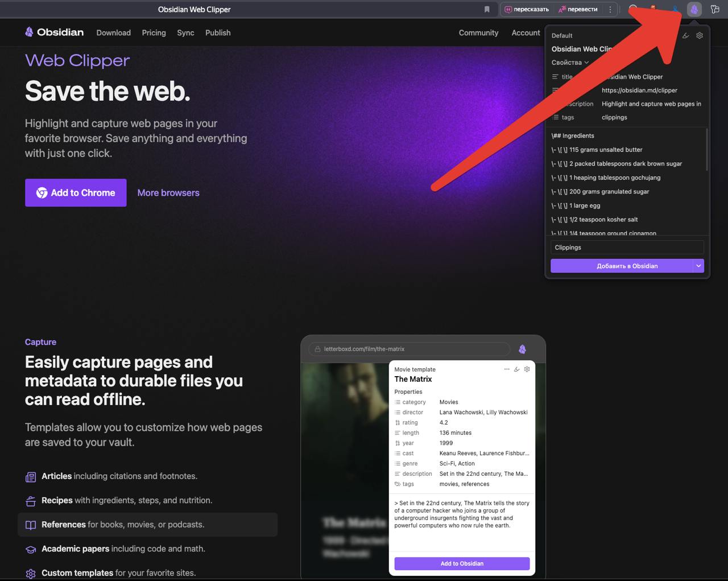Image resolution: width=728 pixels, height=581 pixels.
Task: Click the Capture section label
Action: (x=40, y=342)
